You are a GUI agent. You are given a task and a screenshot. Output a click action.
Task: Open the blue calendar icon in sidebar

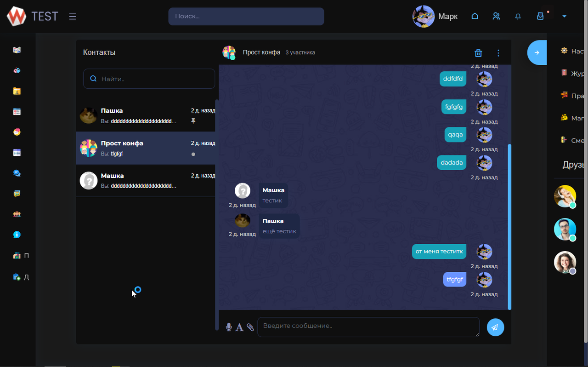pyautogui.click(x=17, y=153)
